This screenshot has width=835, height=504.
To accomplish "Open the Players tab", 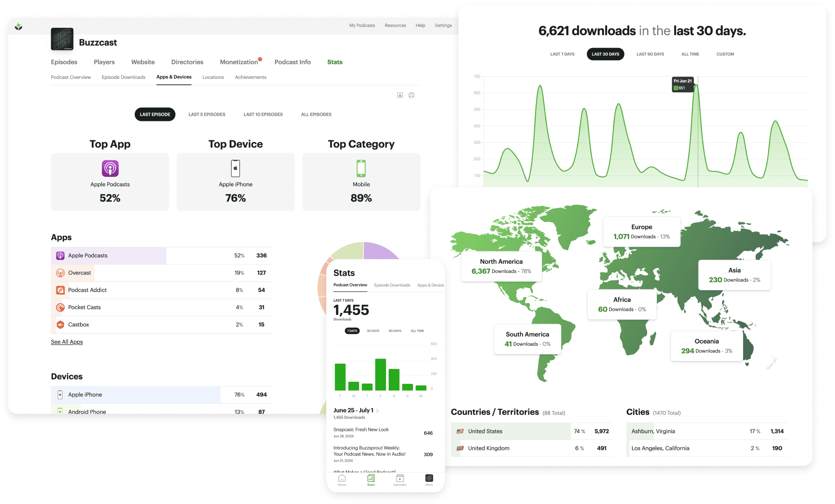I will point(104,62).
